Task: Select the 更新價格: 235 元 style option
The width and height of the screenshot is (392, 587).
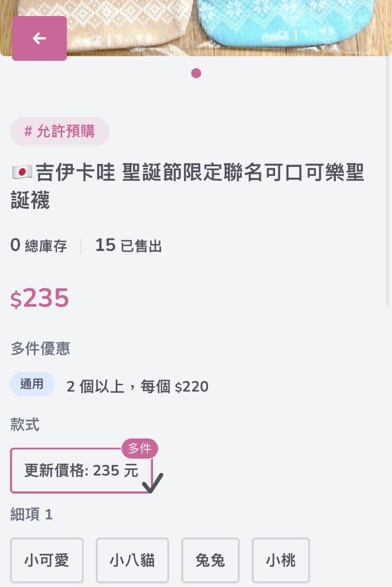Action: click(81, 471)
